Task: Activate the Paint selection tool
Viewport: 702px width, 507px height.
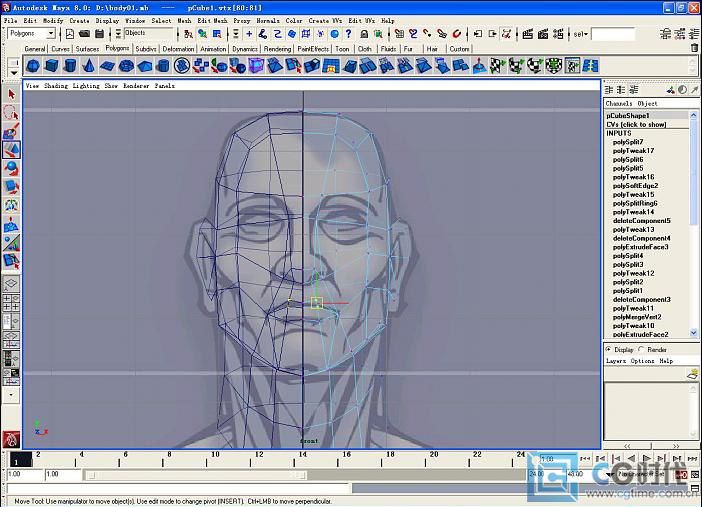Action: (11, 131)
